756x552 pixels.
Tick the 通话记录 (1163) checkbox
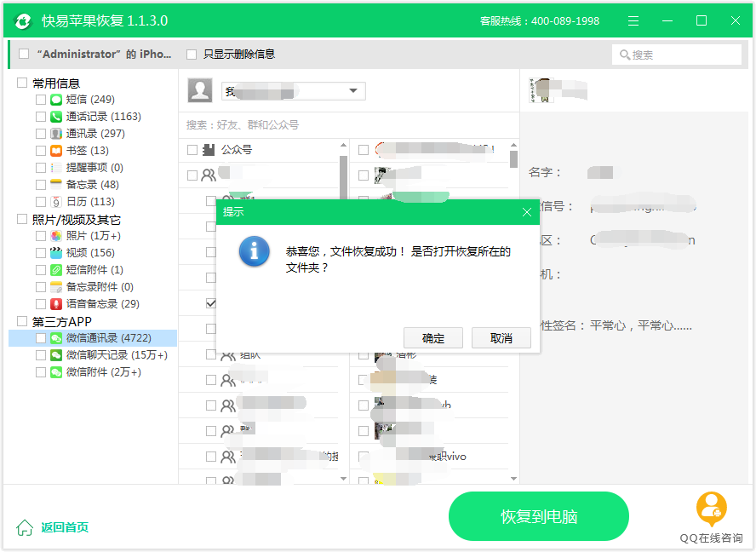coord(41,117)
